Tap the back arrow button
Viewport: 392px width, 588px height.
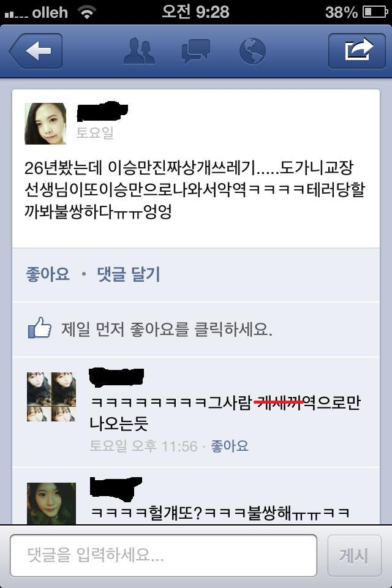tap(36, 51)
